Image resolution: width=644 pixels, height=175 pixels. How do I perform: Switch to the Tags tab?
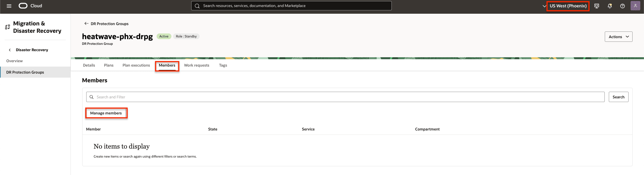223,65
